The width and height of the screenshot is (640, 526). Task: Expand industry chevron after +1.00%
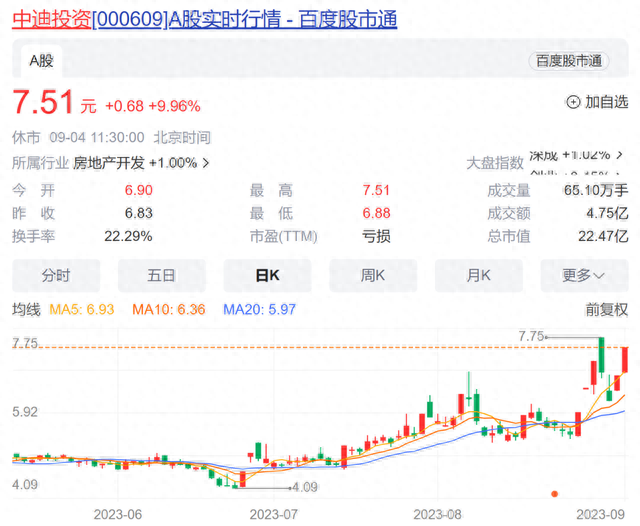click(206, 163)
